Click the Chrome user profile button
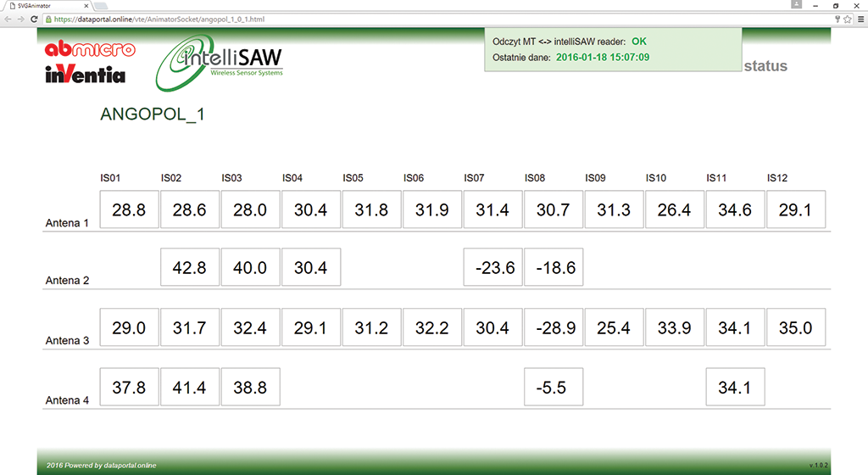 [x=796, y=5]
